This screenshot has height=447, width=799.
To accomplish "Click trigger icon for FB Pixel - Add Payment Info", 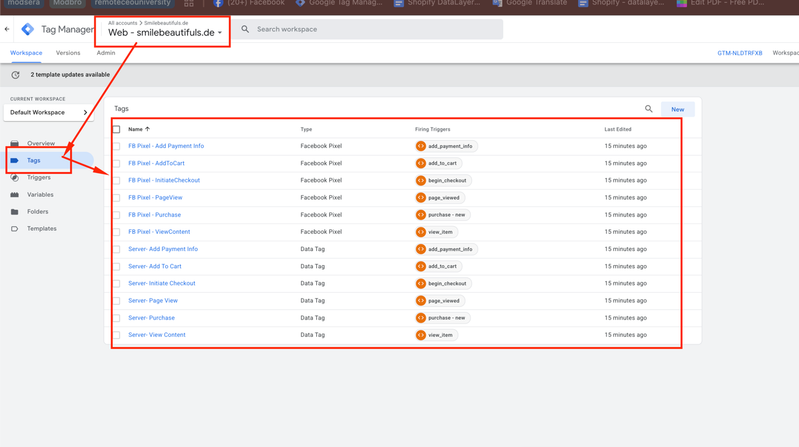I will pos(420,146).
